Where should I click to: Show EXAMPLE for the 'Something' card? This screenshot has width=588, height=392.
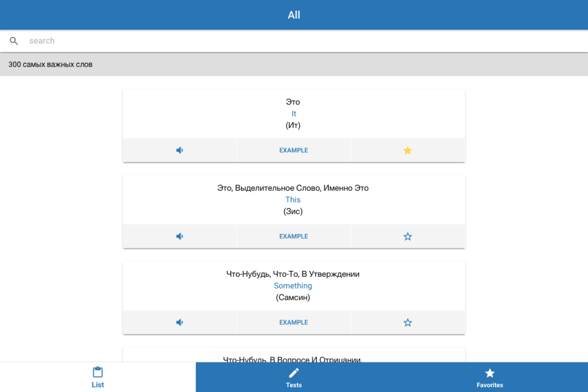(294, 322)
